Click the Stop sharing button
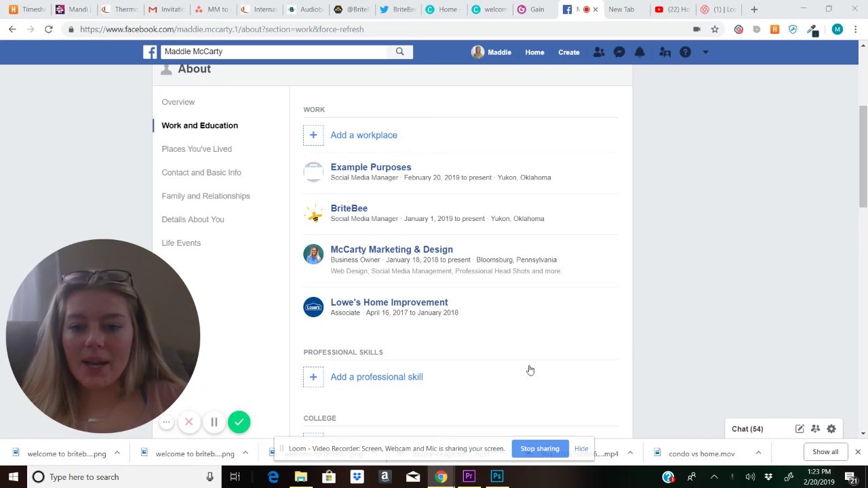Screen dimensions: 868x488 [540, 449]
